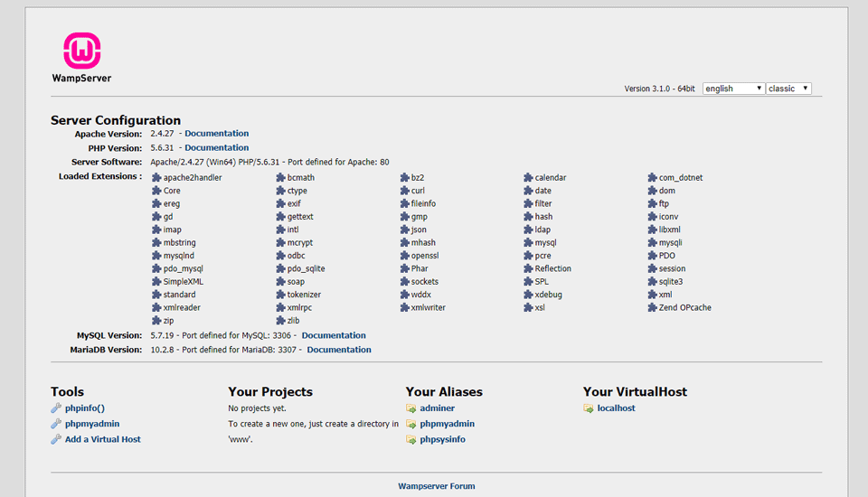This screenshot has height=497, width=868.
Task: Open the PHP Version Documentation link
Action: 216,148
